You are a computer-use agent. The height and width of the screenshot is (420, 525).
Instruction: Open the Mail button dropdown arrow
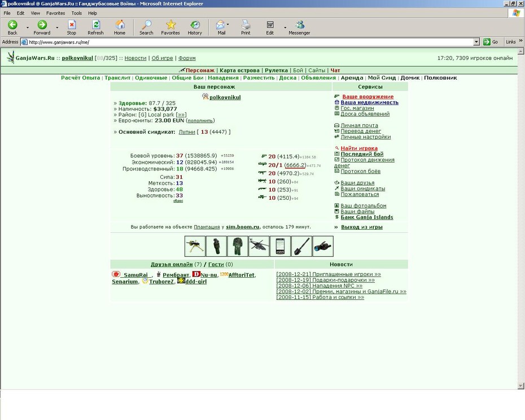(x=228, y=24)
